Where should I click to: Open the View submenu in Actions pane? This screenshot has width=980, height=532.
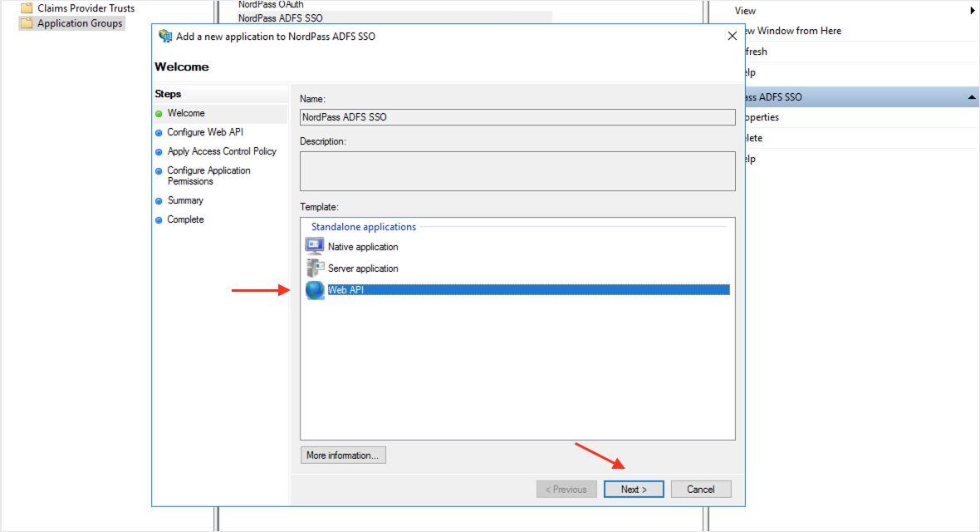(x=745, y=11)
